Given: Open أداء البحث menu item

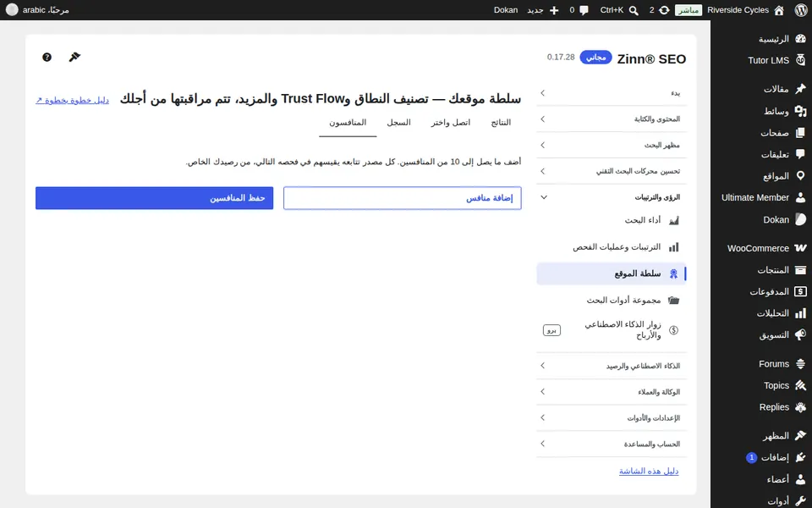Looking at the screenshot, I should 612,220.
